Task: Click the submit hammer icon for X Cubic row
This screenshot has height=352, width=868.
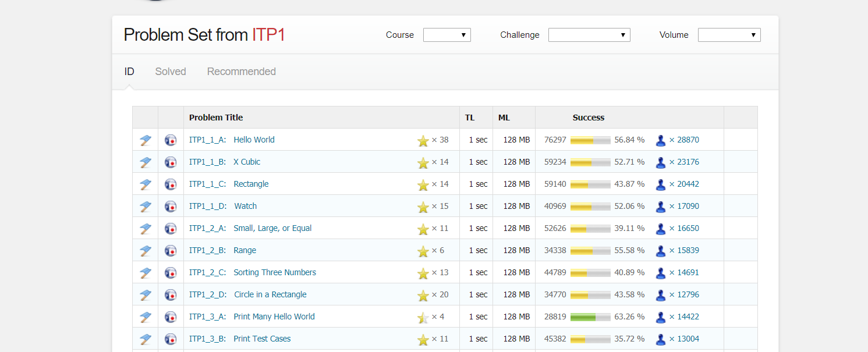Action: point(146,162)
